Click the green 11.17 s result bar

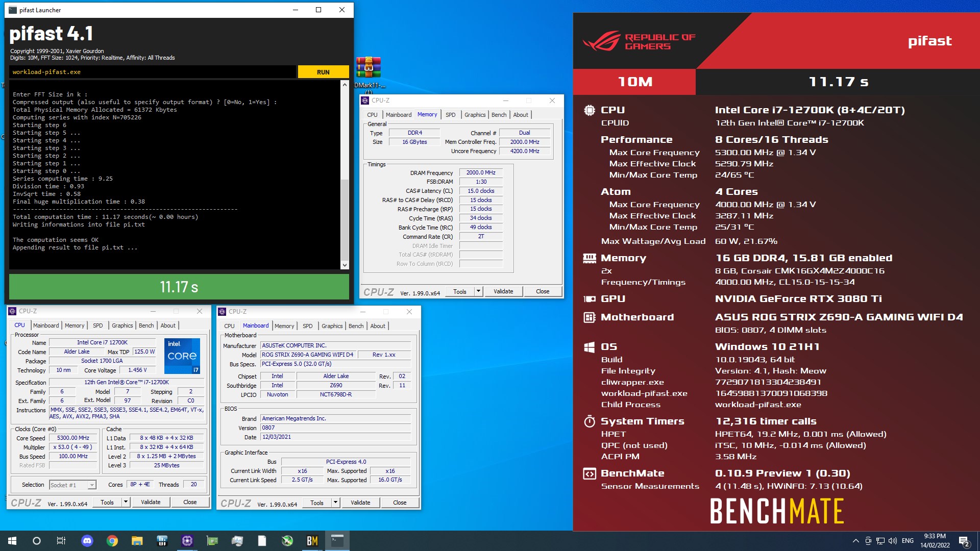[179, 287]
